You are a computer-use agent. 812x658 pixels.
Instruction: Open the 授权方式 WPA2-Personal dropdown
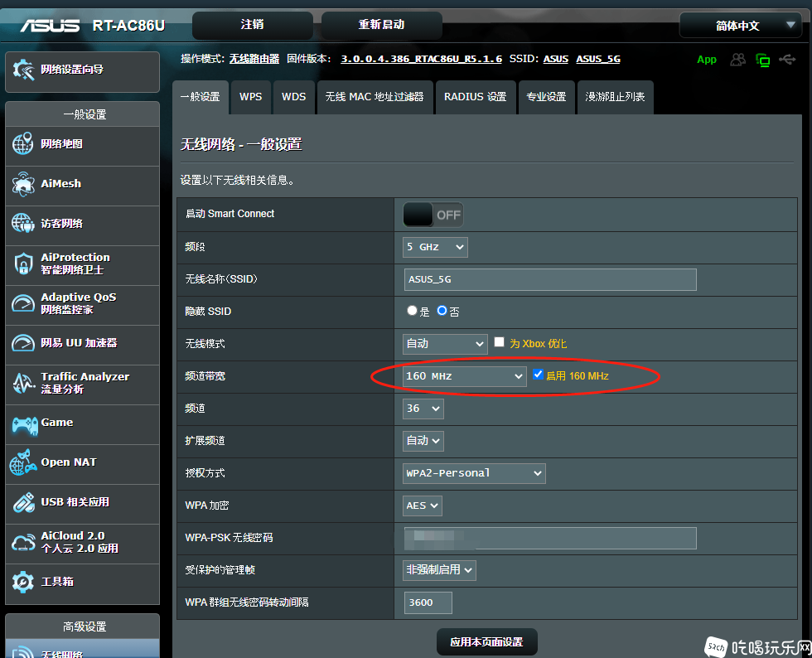click(x=474, y=473)
